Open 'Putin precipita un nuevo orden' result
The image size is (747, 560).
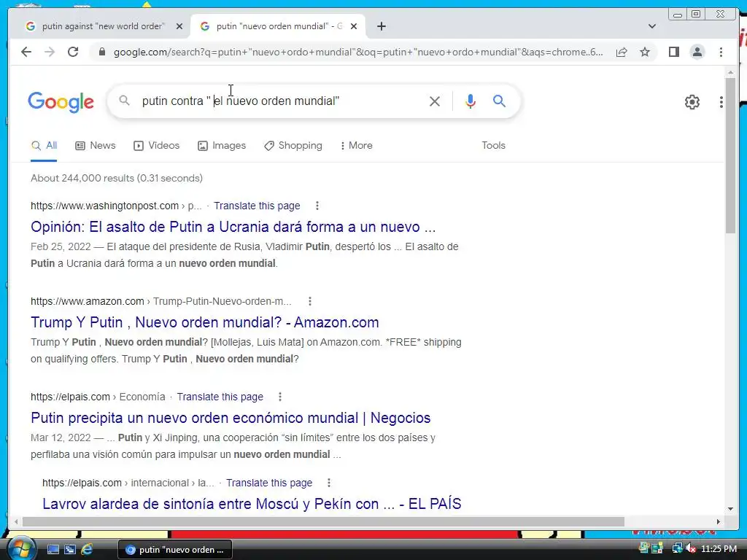231,418
